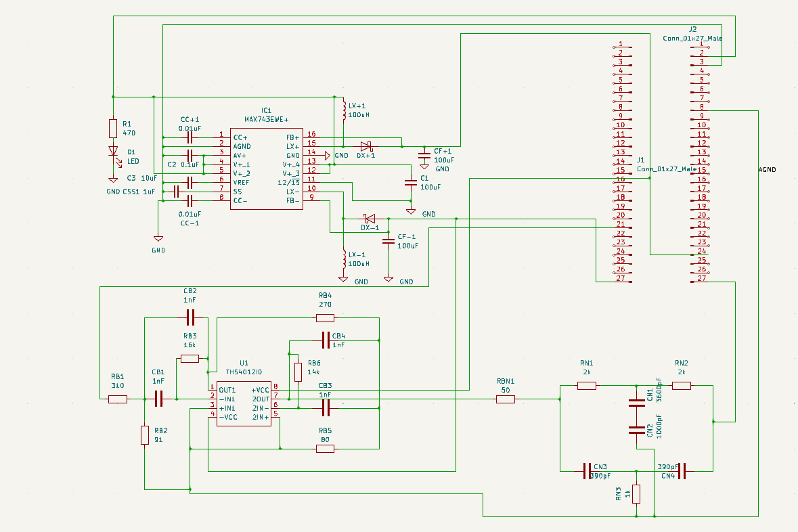Select the CB1 1nF capacitor symbol
The width and height of the screenshot is (798, 532).
pyautogui.click(x=158, y=399)
